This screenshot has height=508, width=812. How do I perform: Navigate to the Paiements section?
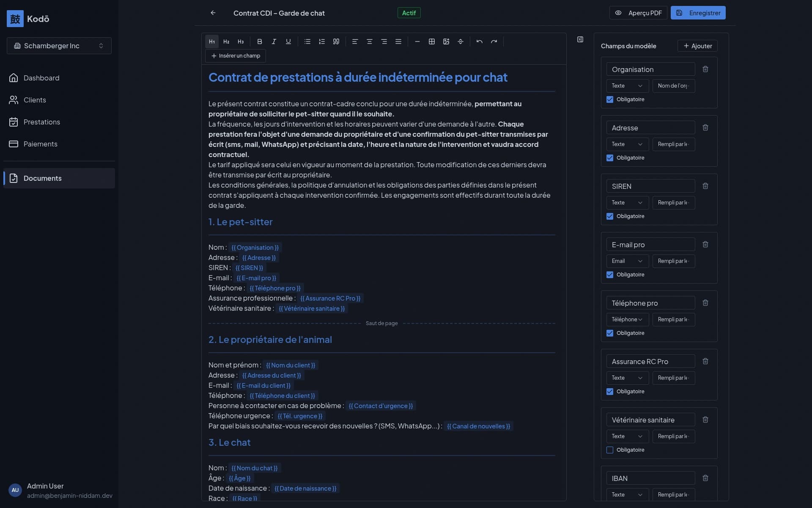(41, 144)
